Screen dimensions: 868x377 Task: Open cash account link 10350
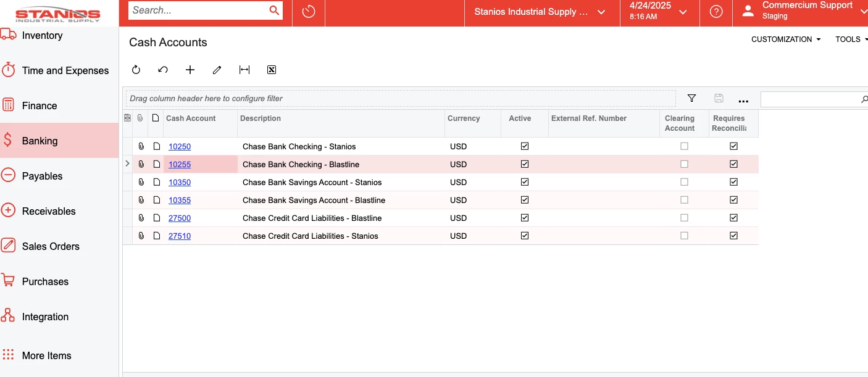[x=180, y=183]
